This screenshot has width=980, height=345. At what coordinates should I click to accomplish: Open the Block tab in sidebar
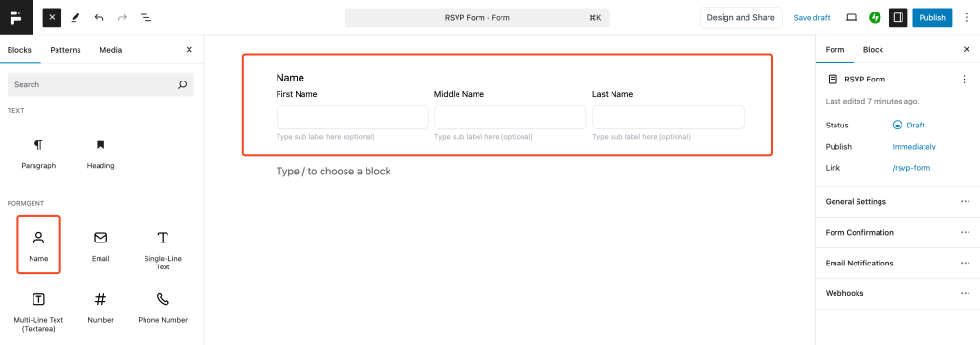873,50
